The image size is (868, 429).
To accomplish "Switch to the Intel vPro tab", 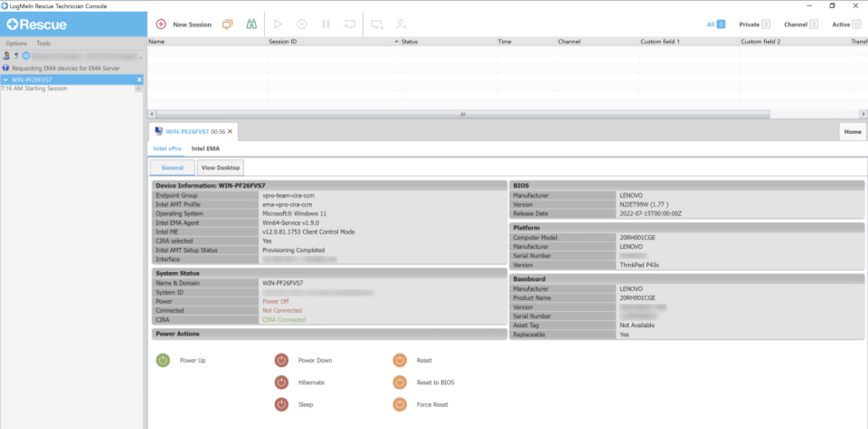I will [167, 149].
